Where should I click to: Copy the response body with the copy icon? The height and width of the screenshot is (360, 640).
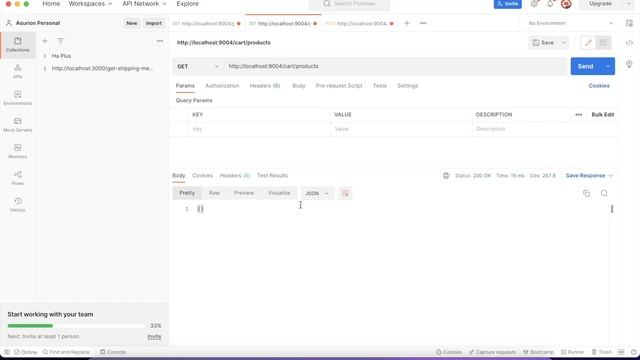tap(587, 193)
